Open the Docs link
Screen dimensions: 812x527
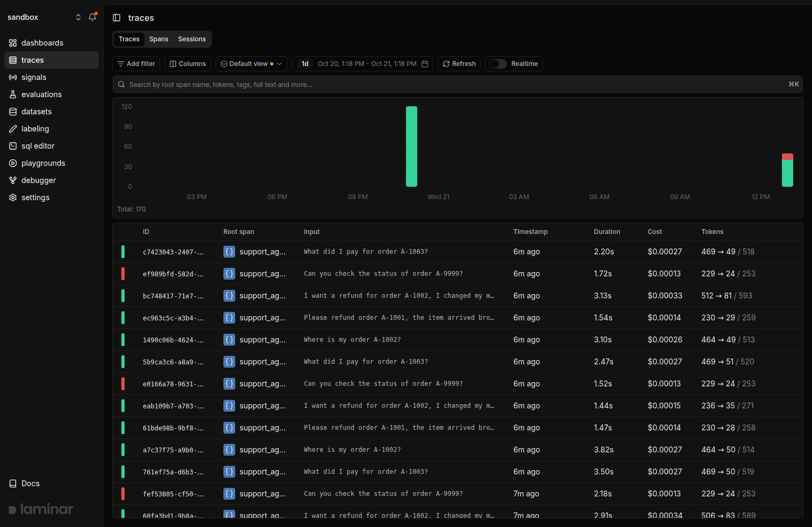point(25,484)
